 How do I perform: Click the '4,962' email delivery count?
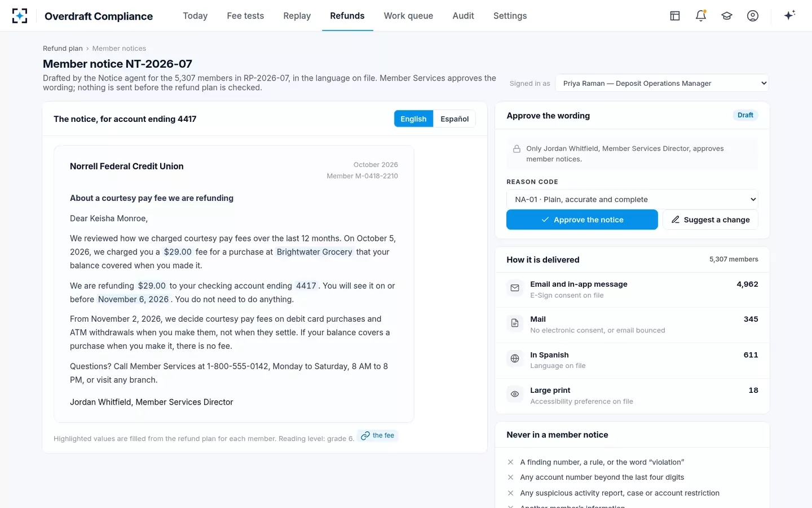point(747,284)
